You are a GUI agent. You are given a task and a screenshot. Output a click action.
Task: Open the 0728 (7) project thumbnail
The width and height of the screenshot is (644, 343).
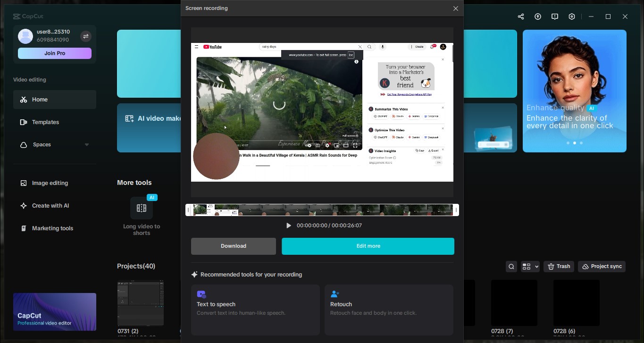(x=514, y=302)
